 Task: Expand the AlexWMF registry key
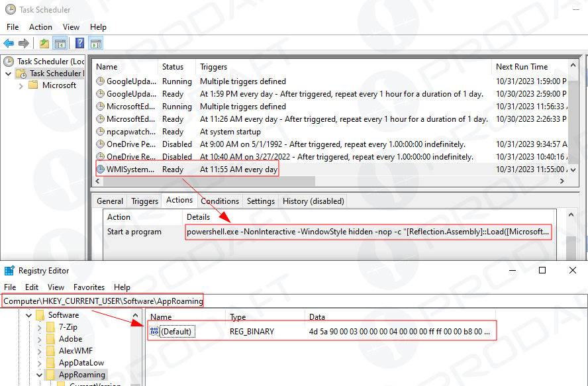pyautogui.click(x=39, y=352)
